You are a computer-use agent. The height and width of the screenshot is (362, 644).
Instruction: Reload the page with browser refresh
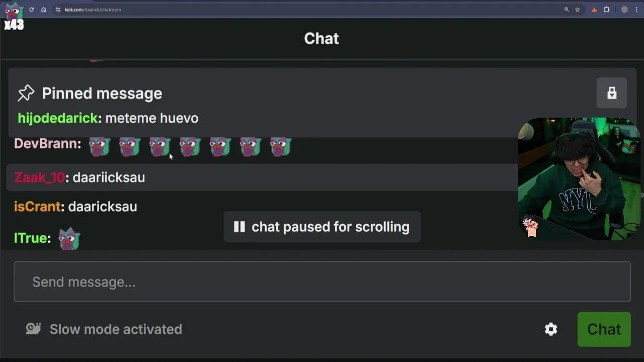[x=31, y=10]
